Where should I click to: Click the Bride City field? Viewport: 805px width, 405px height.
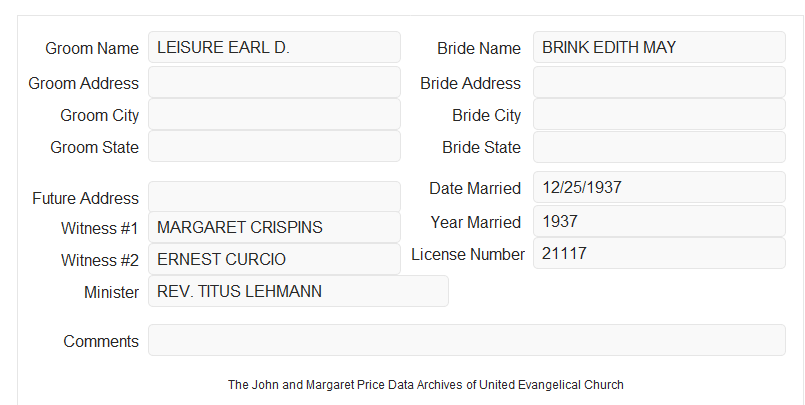click(659, 114)
